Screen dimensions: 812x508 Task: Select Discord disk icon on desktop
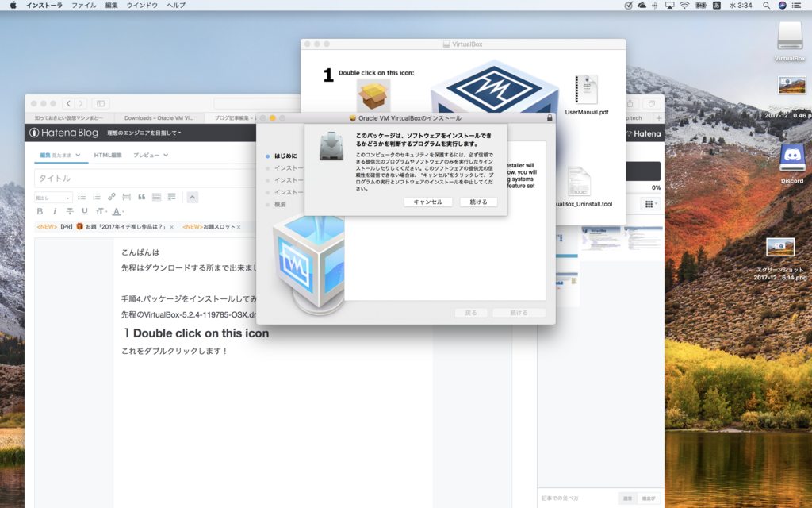(792, 158)
